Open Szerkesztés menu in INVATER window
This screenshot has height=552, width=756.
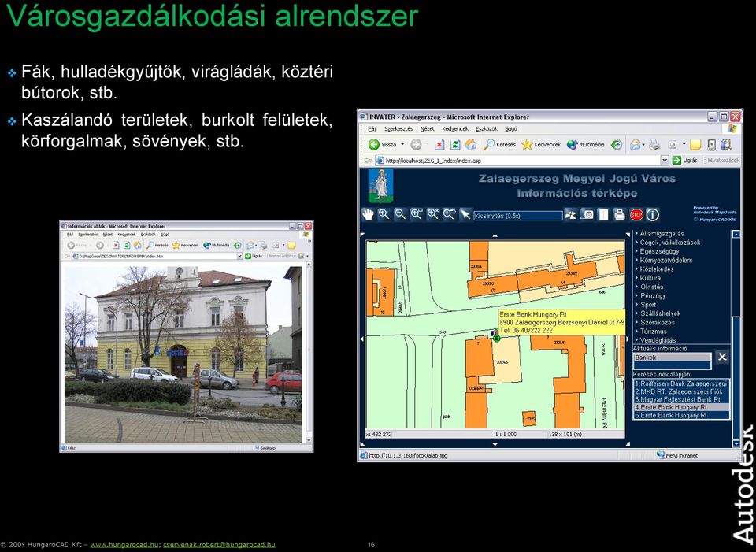pyautogui.click(x=398, y=129)
